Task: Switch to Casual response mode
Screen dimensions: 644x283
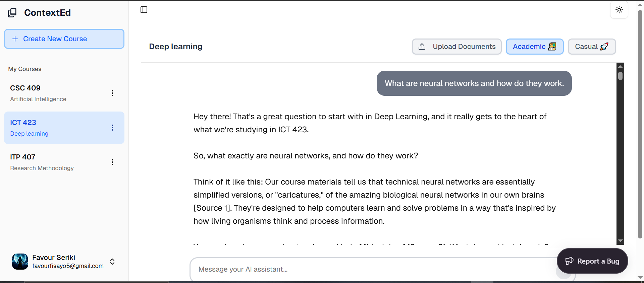Action: [591, 47]
